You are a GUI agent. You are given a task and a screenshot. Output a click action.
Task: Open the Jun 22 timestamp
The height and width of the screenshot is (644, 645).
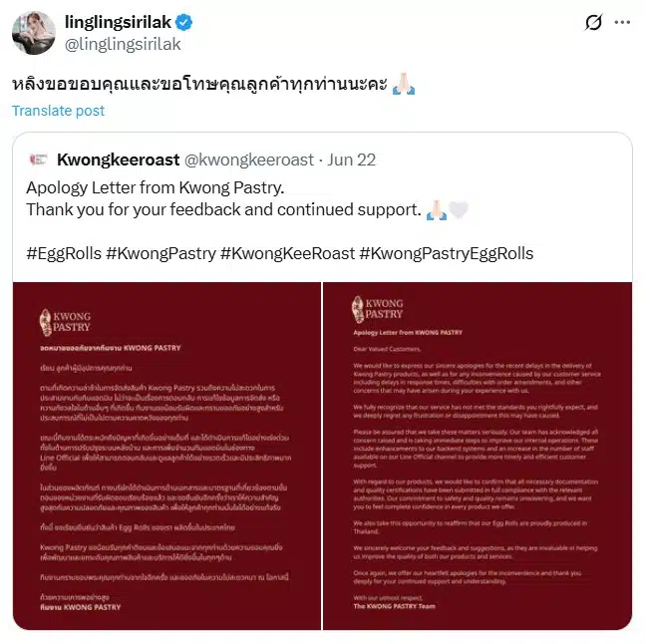coord(352,160)
